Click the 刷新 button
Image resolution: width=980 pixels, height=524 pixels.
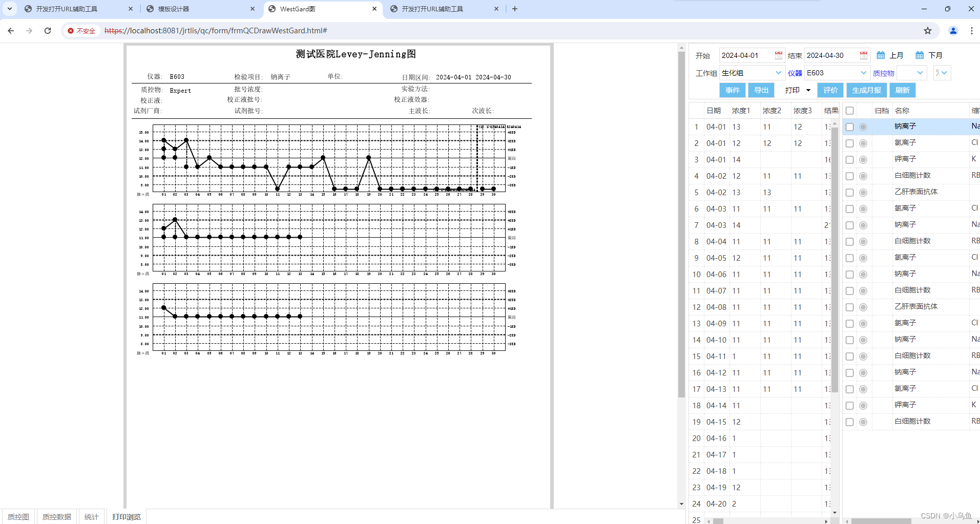pos(903,90)
